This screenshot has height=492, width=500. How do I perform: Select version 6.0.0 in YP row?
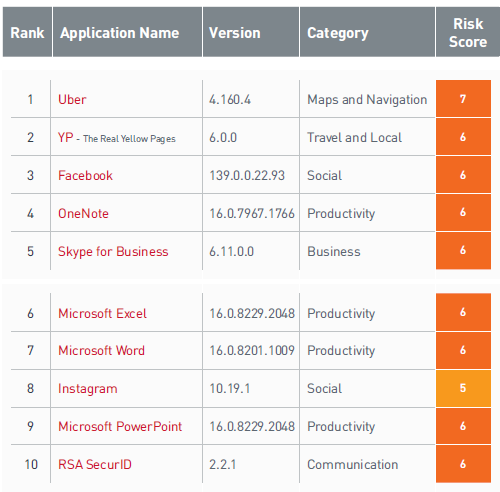coord(223,137)
